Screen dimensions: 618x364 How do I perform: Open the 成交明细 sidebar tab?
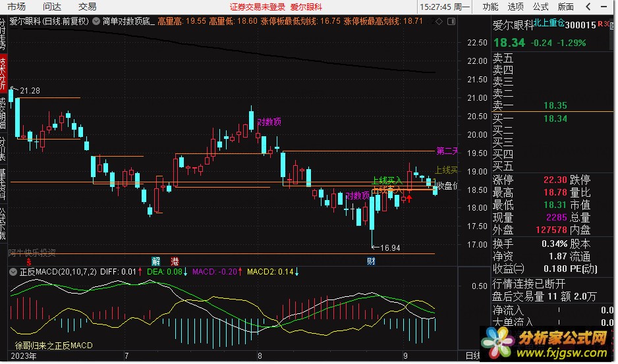tap(3, 113)
